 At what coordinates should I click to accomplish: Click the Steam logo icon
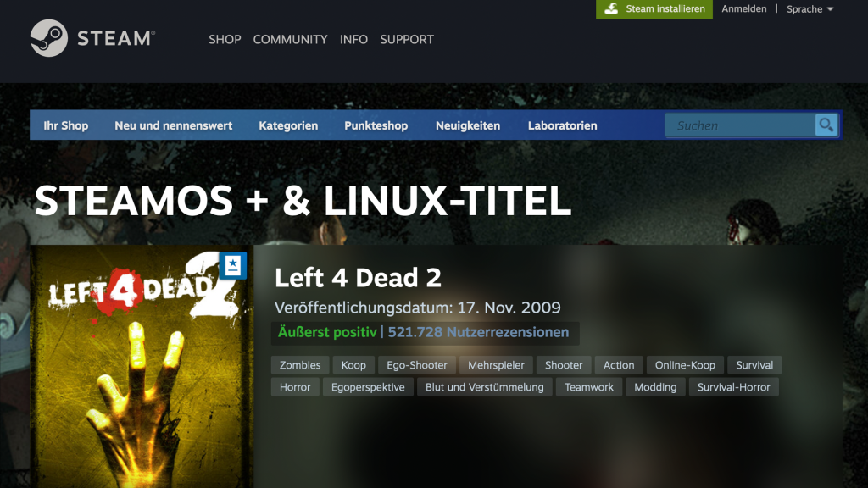click(x=48, y=38)
